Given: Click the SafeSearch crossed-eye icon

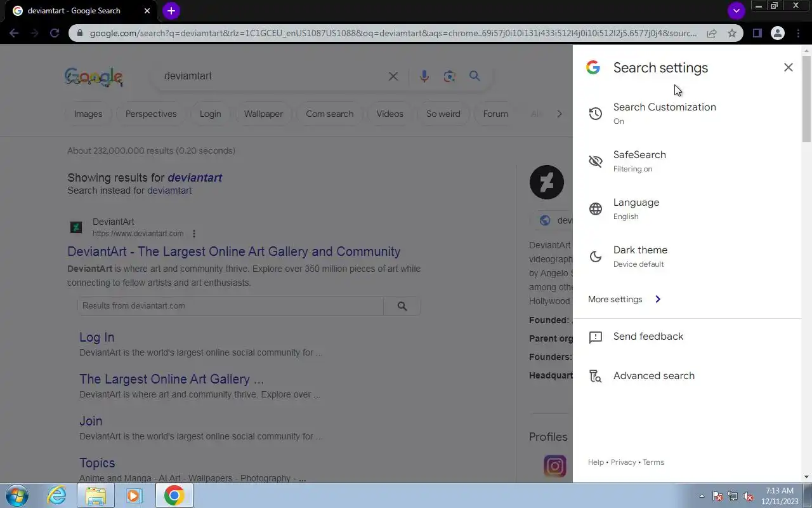Looking at the screenshot, I should (595, 161).
